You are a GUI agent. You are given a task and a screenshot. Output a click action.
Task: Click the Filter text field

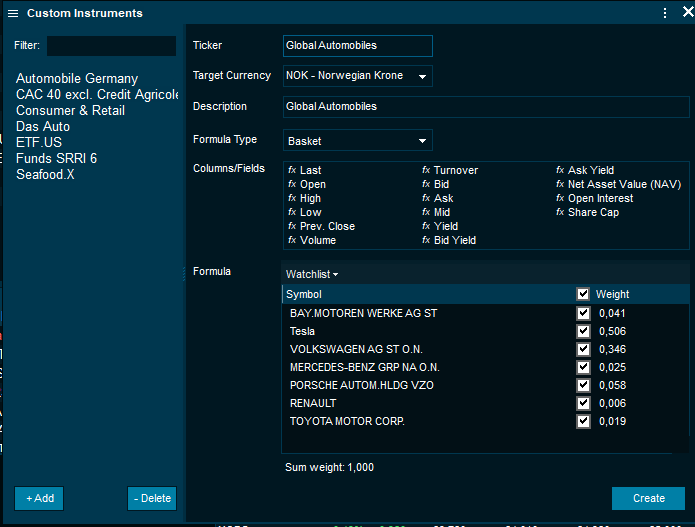tap(110, 46)
